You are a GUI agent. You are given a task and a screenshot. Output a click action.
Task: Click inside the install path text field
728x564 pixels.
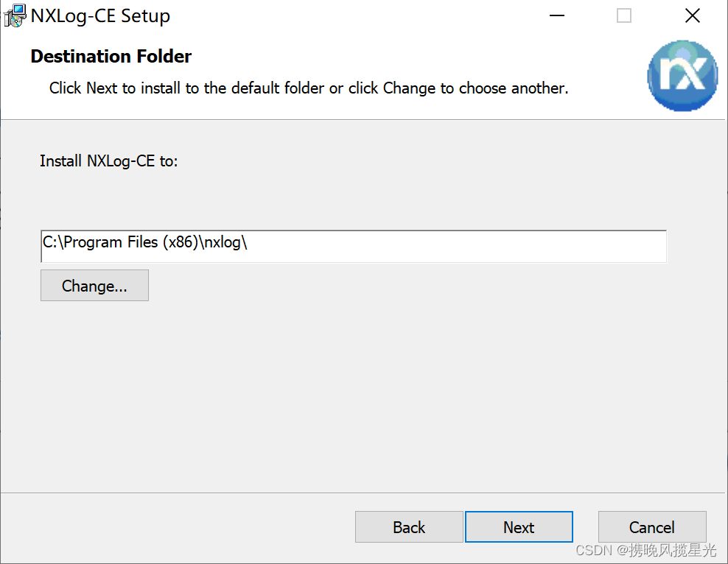point(353,246)
